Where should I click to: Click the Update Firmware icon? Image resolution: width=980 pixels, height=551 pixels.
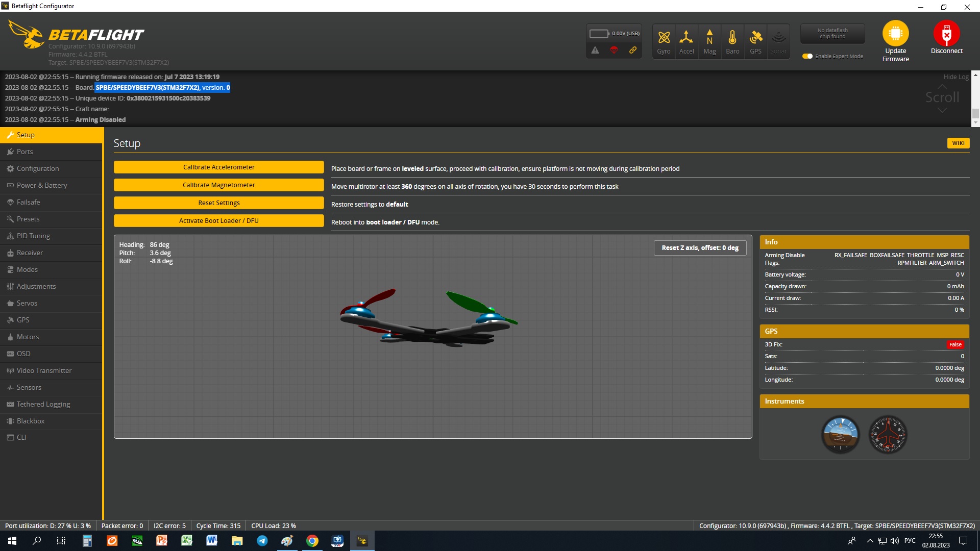click(895, 34)
